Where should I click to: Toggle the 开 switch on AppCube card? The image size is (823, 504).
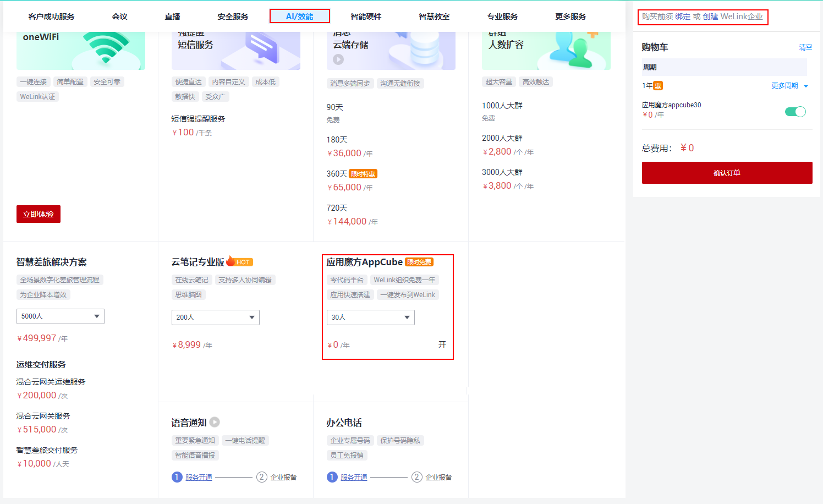click(x=442, y=344)
